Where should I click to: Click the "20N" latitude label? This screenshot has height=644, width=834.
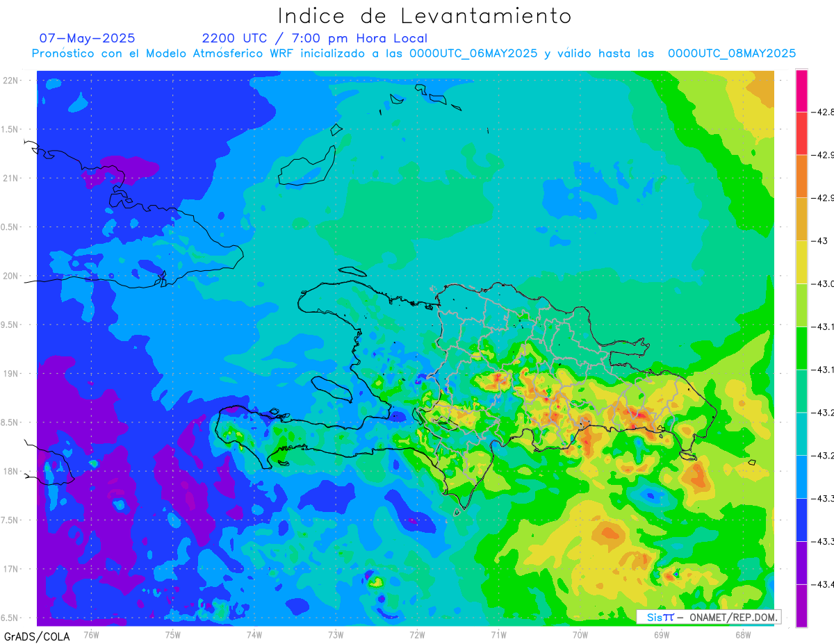[11, 276]
